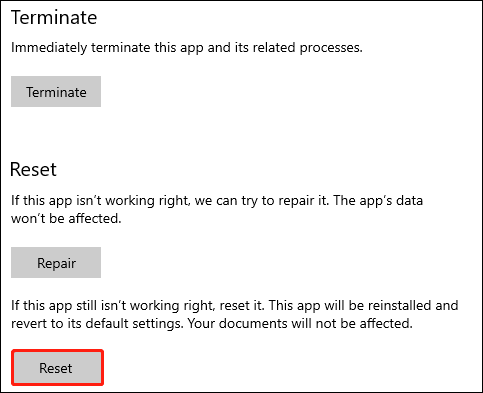Click the 'revert to its default settings' line
Viewport: 483px width, 393px height.
pyautogui.click(x=212, y=324)
